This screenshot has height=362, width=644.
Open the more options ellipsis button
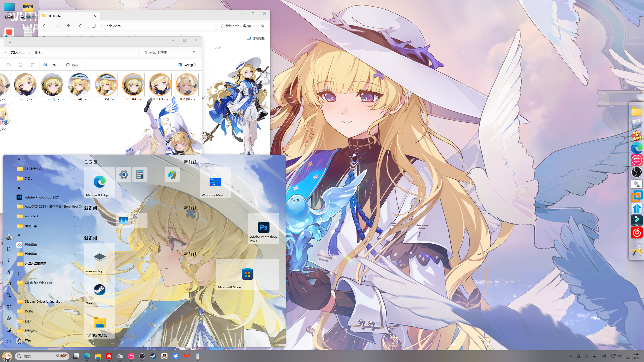[x=91, y=65]
